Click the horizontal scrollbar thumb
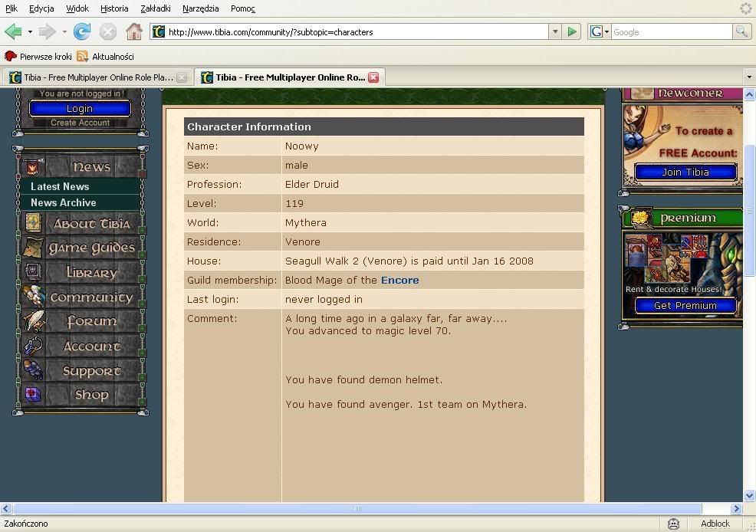 coord(357,508)
